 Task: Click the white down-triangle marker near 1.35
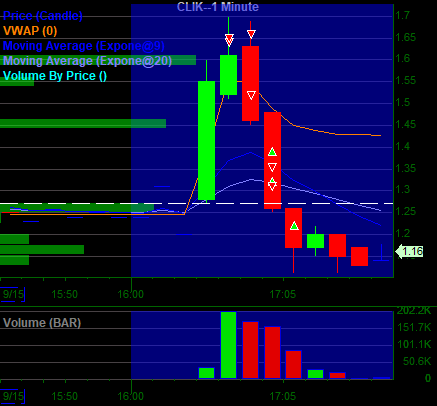272,167
